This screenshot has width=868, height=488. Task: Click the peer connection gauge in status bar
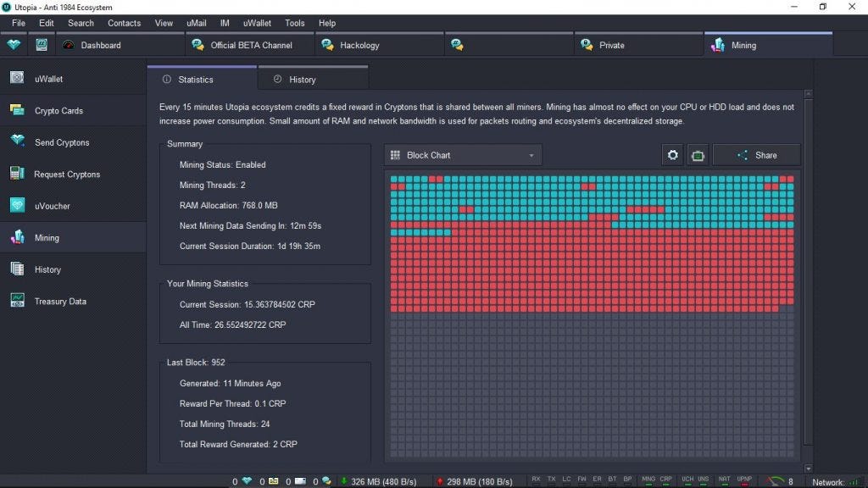[776, 481]
